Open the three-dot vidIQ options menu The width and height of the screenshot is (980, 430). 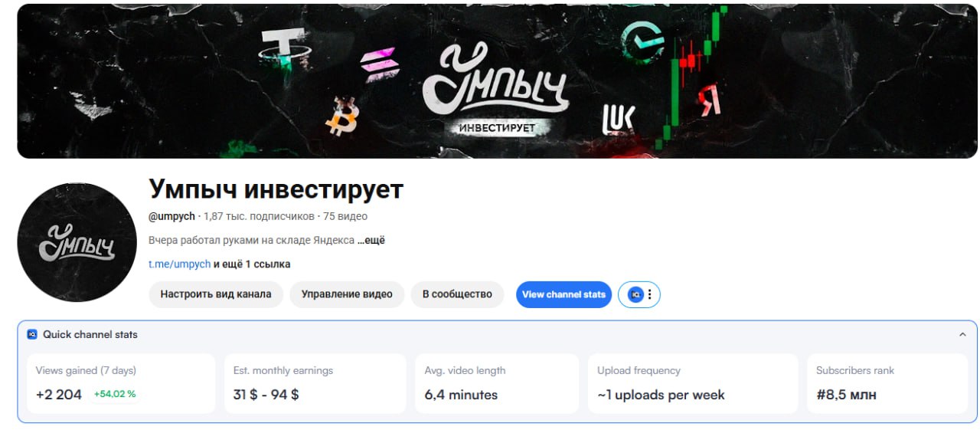650,294
